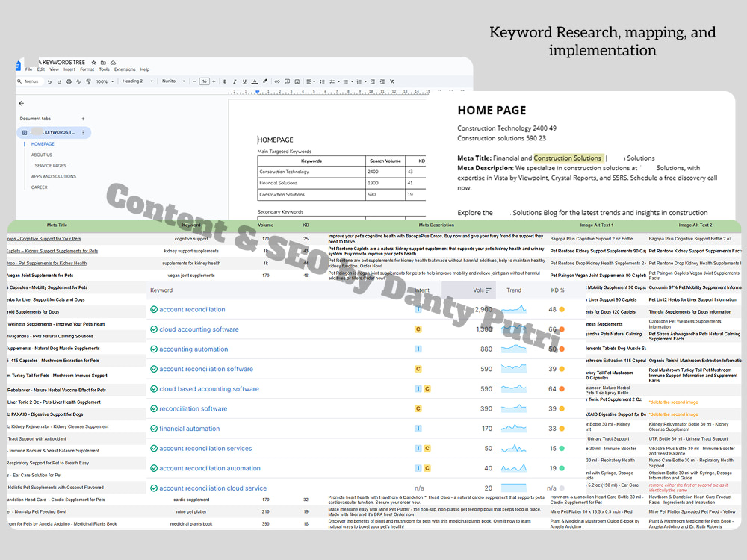The height and width of the screenshot is (560, 747).
Task: Open the Help menu
Action: [x=145, y=69]
